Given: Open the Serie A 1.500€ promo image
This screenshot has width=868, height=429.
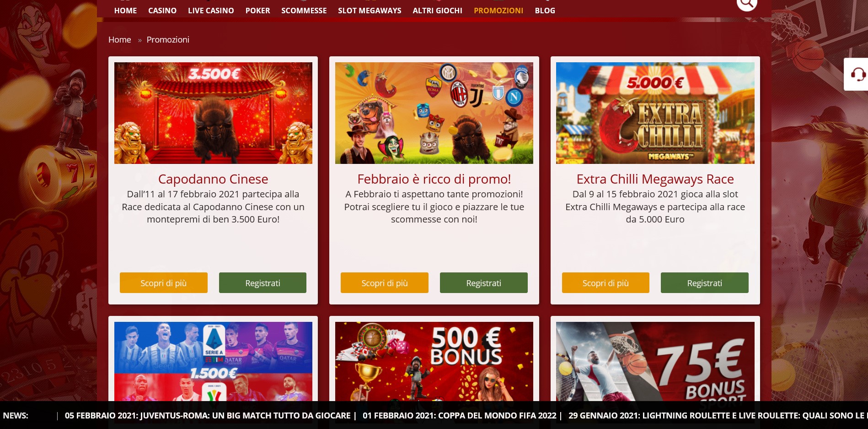Looking at the screenshot, I should click(x=213, y=362).
